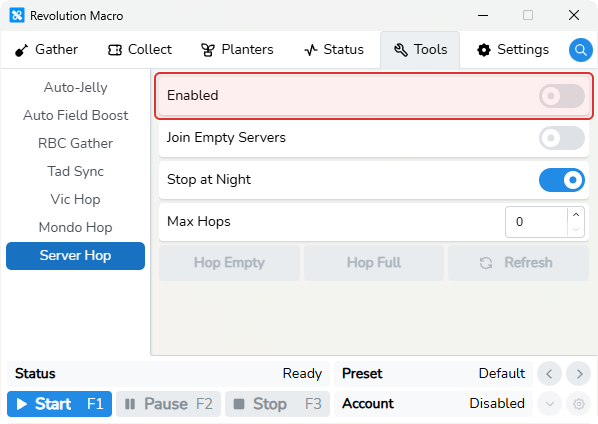This screenshot has height=424, width=598.
Task: Disable the Stop at Night toggle
Action: [562, 180]
